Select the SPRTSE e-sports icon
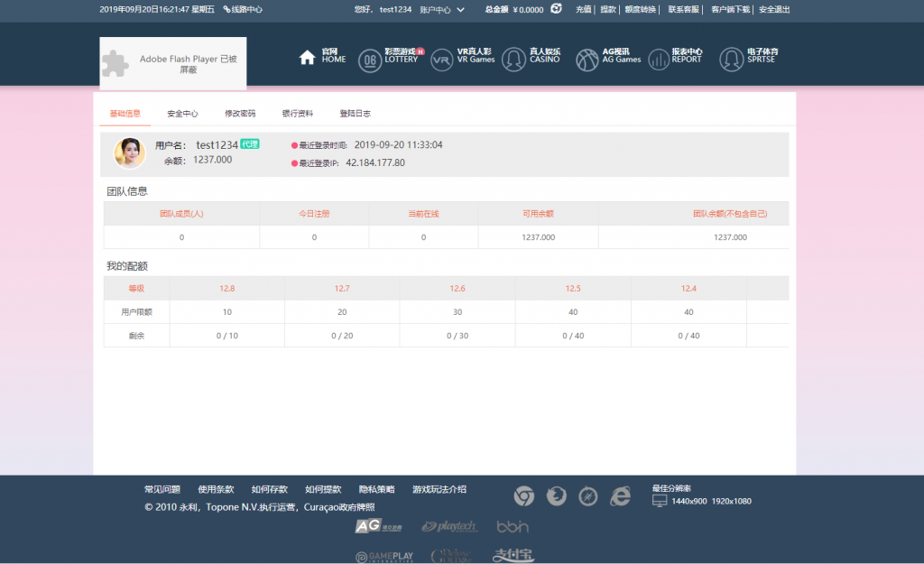This screenshot has height=564, width=924. [729, 57]
